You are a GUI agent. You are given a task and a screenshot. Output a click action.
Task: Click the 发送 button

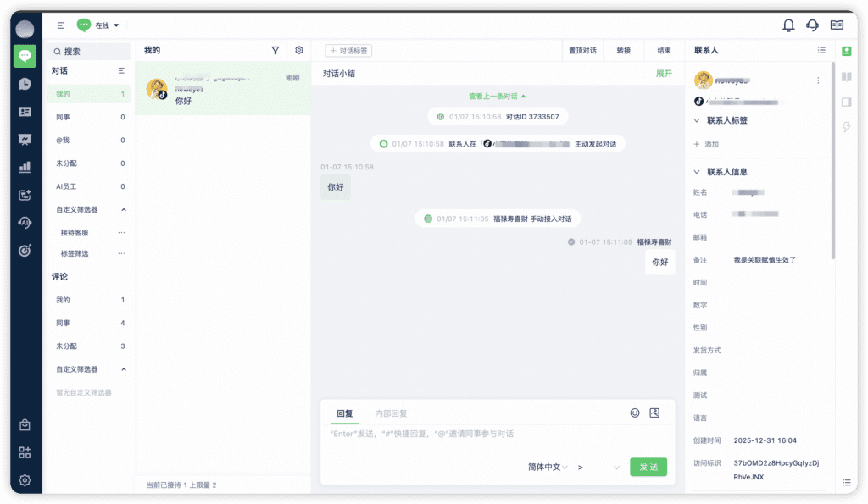coord(648,467)
